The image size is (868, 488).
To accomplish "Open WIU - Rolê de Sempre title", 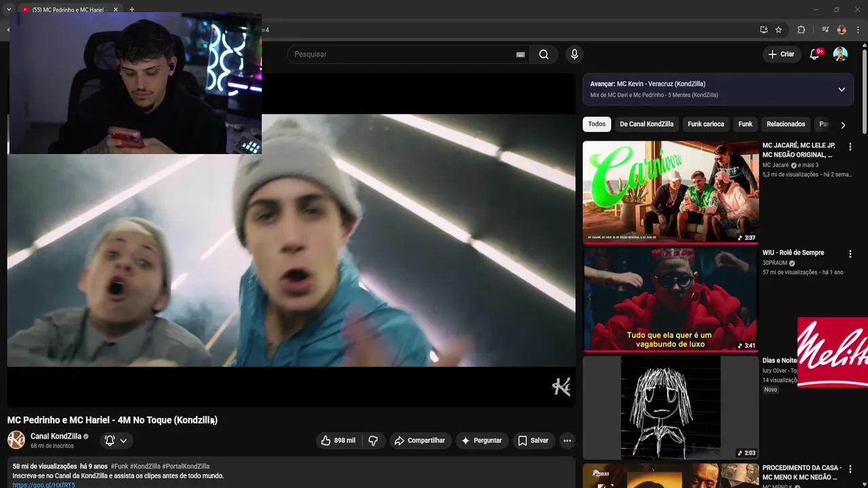I will (x=793, y=253).
